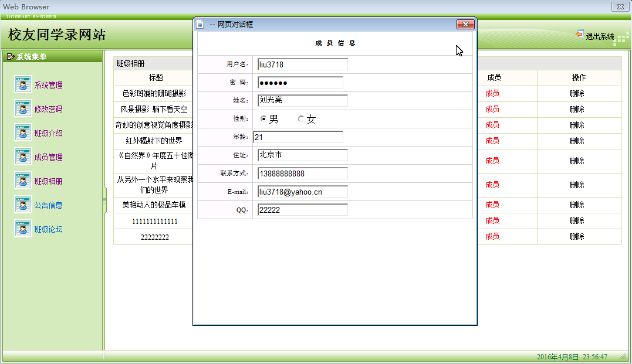This screenshot has height=364, width=632.
Task: Click 成员 link in 美艳动人的极品车模 row
Action: (x=492, y=205)
